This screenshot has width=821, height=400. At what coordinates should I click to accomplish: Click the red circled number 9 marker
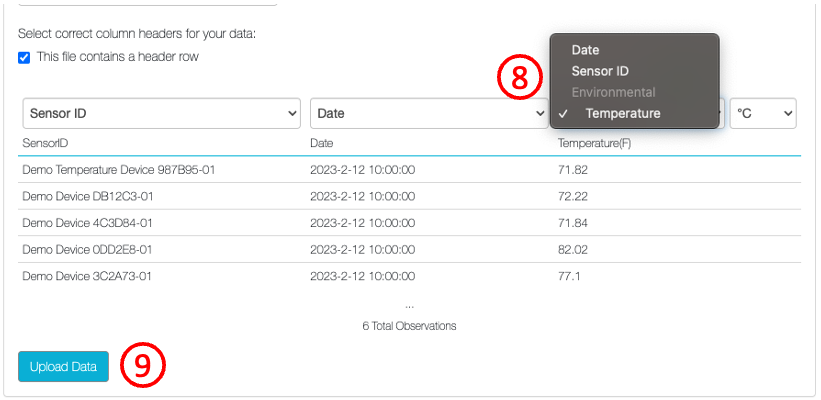(x=143, y=366)
